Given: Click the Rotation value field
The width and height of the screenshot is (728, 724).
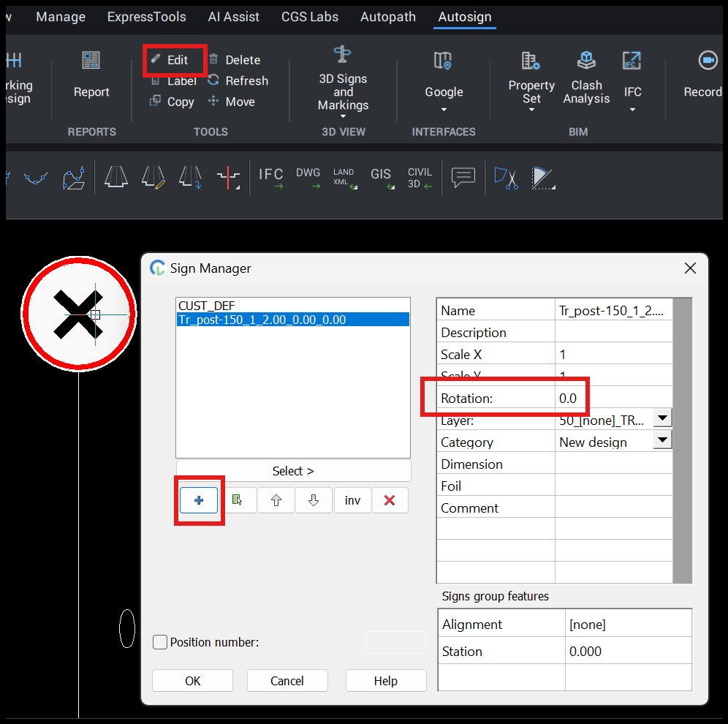Looking at the screenshot, I should click(613, 399).
